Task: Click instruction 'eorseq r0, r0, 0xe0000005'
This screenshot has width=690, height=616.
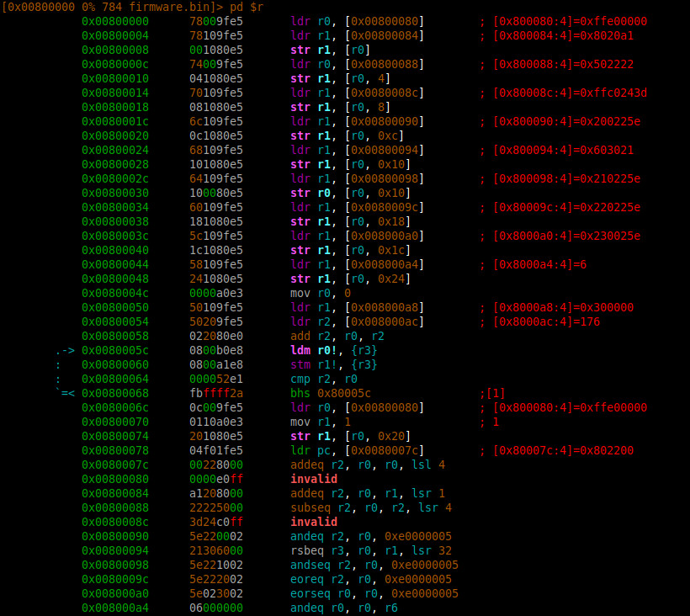Action: point(374,593)
